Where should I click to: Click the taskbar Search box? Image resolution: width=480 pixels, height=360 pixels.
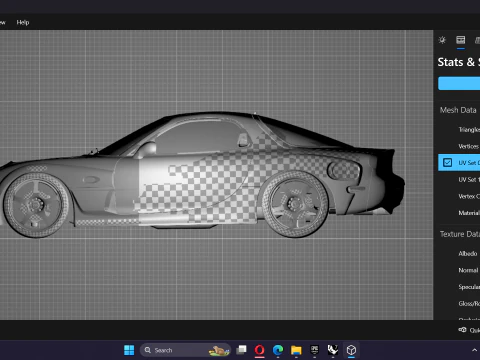pos(185,350)
